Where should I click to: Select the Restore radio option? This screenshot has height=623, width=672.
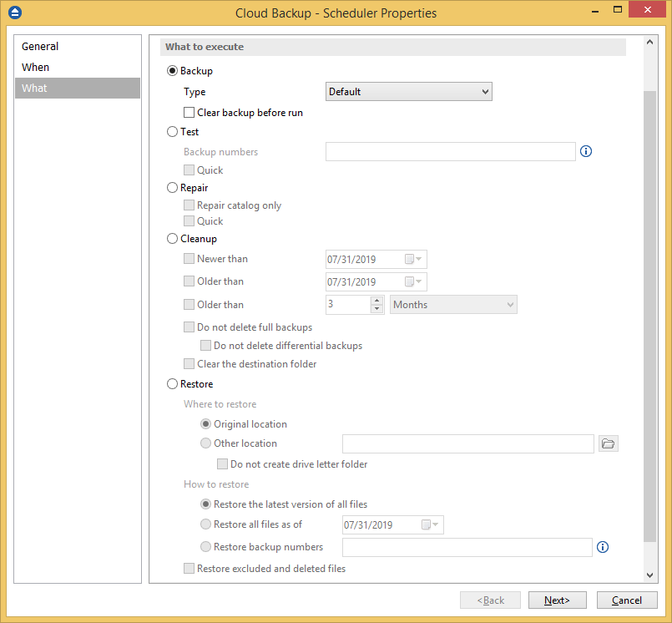pos(173,384)
